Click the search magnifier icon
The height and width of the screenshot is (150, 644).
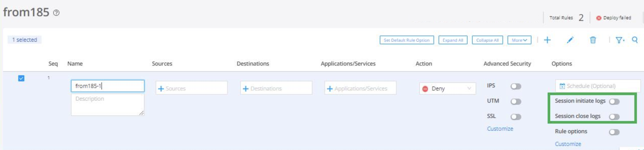click(x=635, y=40)
